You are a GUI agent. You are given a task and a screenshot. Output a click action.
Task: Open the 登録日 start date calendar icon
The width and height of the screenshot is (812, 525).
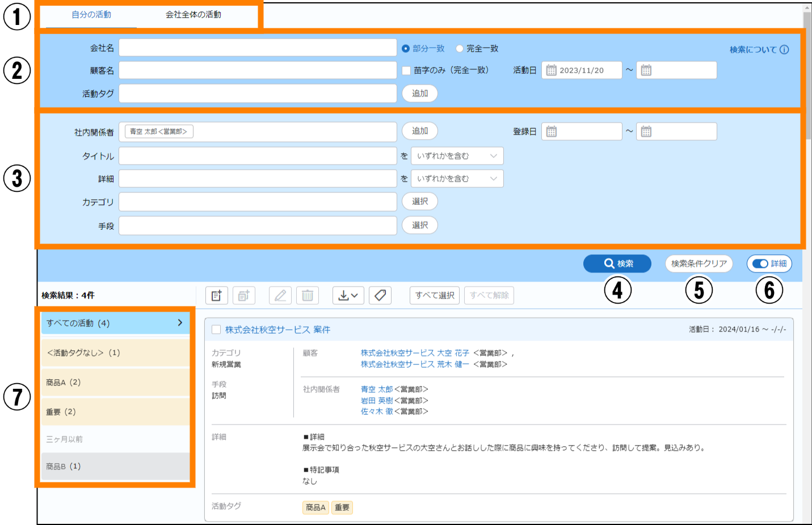point(551,132)
